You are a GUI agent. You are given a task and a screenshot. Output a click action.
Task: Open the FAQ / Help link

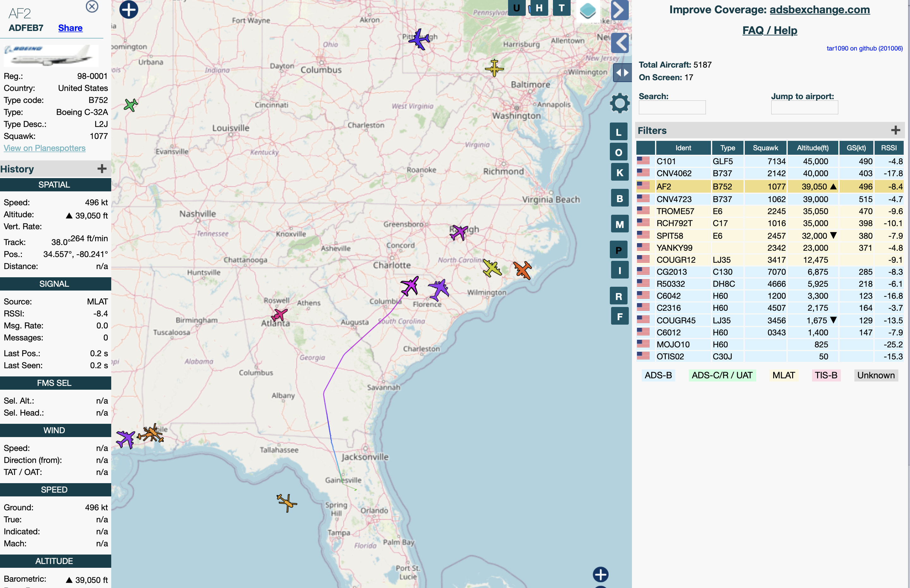point(769,30)
